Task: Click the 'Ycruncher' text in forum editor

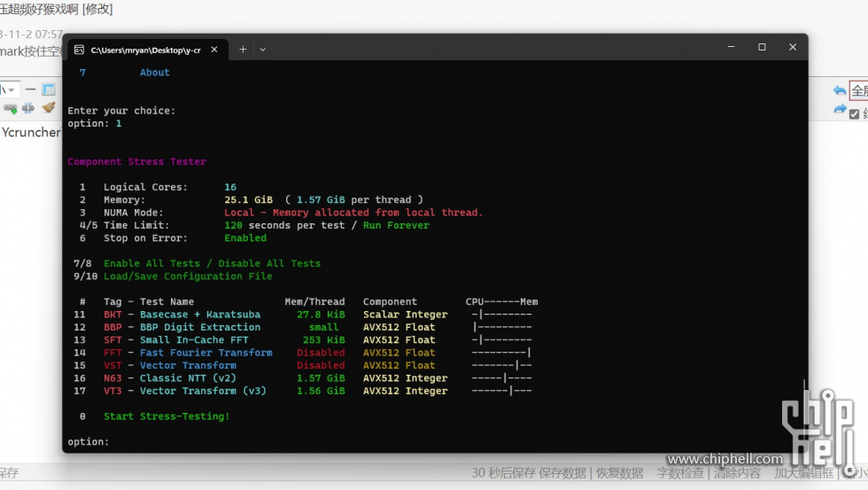Action: click(x=31, y=132)
